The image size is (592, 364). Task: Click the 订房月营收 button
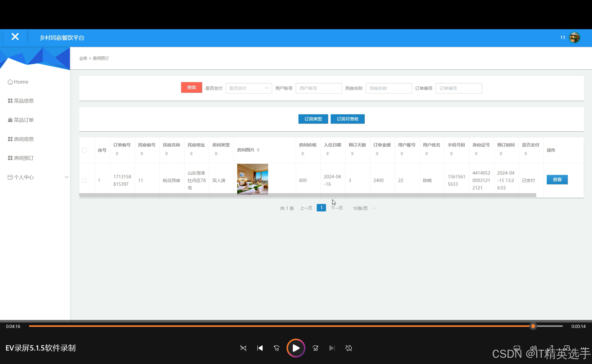point(347,119)
